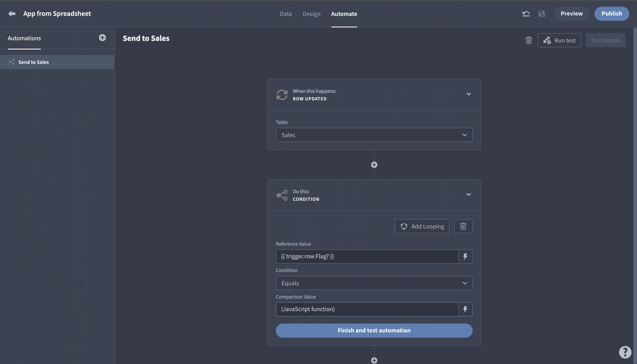637x364 pixels.
Task: Click the Test Details button
Action: tap(606, 40)
